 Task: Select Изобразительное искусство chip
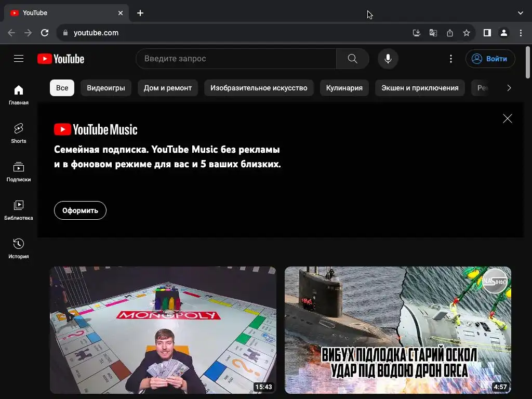point(259,88)
